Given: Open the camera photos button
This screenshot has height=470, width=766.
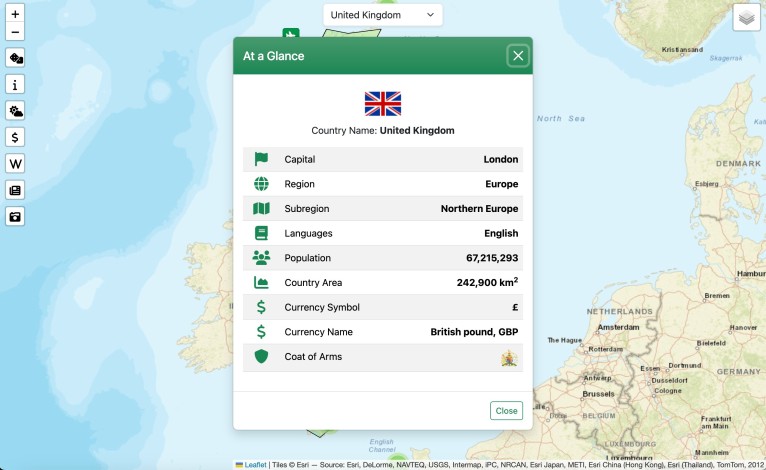Looking at the screenshot, I should tap(16, 216).
